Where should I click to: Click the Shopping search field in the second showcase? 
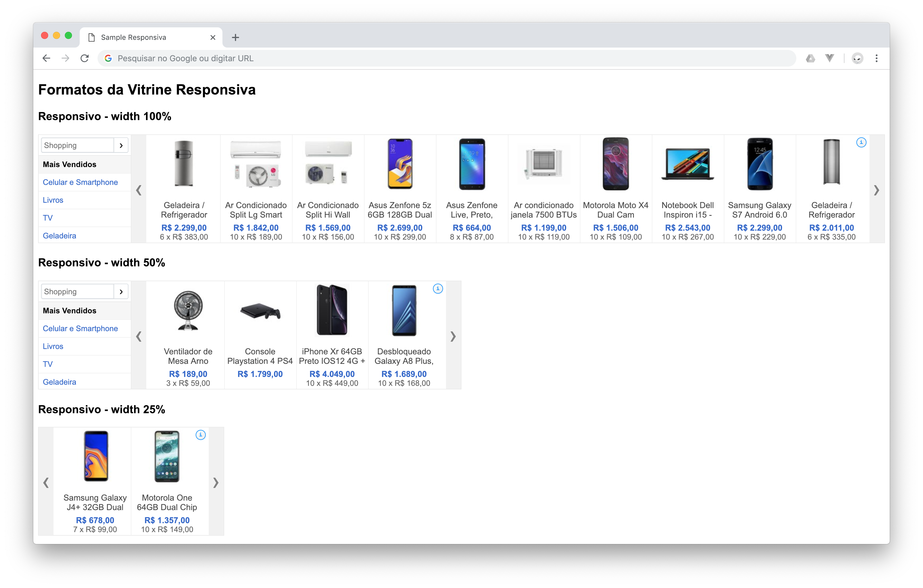(77, 292)
